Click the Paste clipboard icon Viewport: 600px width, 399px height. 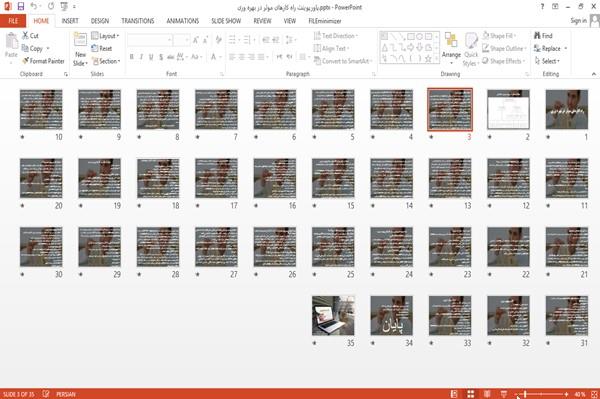(11, 41)
